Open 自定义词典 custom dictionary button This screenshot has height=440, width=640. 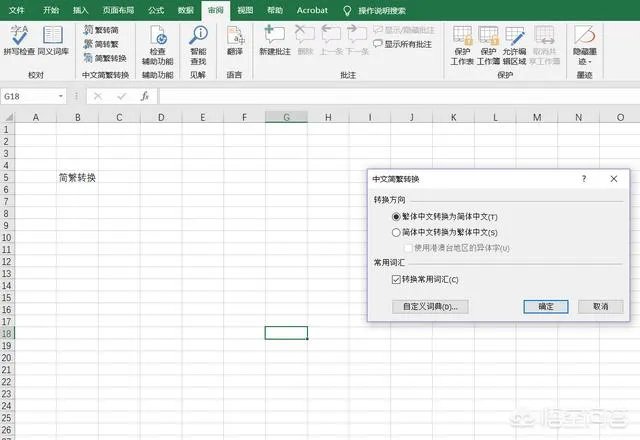point(430,307)
